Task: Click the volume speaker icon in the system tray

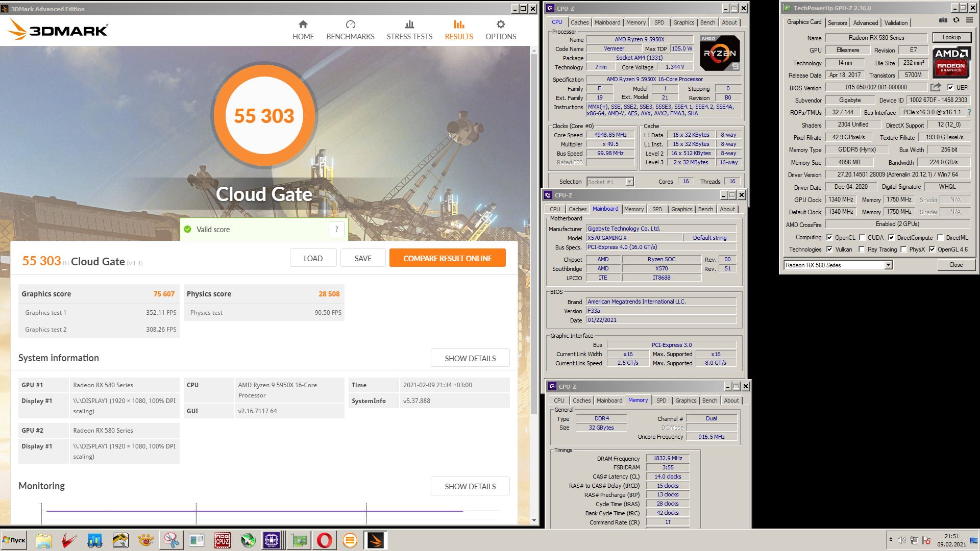Action: tap(902, 540)
